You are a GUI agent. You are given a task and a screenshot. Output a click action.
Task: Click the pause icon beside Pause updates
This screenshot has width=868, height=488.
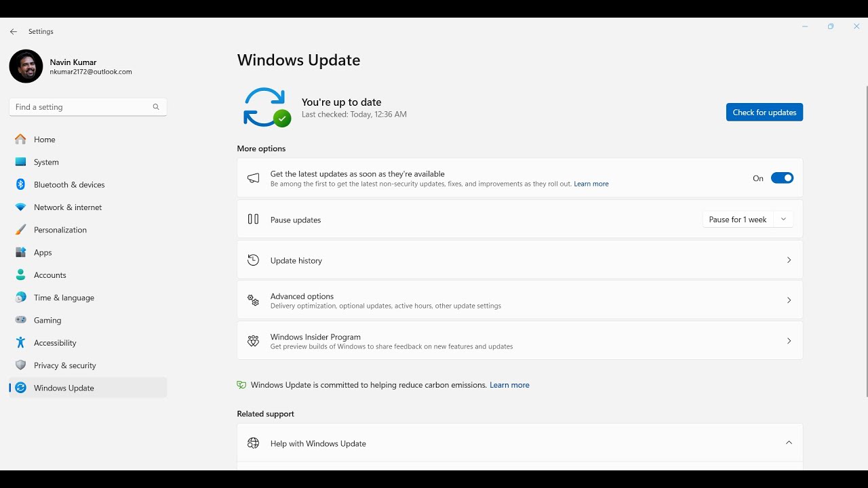[x=253, y=219]
